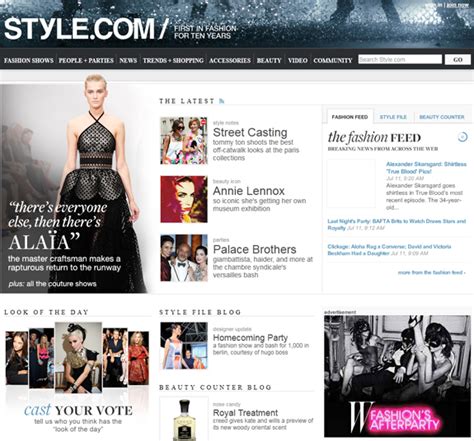This screenshot has height=441, width=474.
Task: Open the Annie Lennox article headline
Action: coord(249,191)
